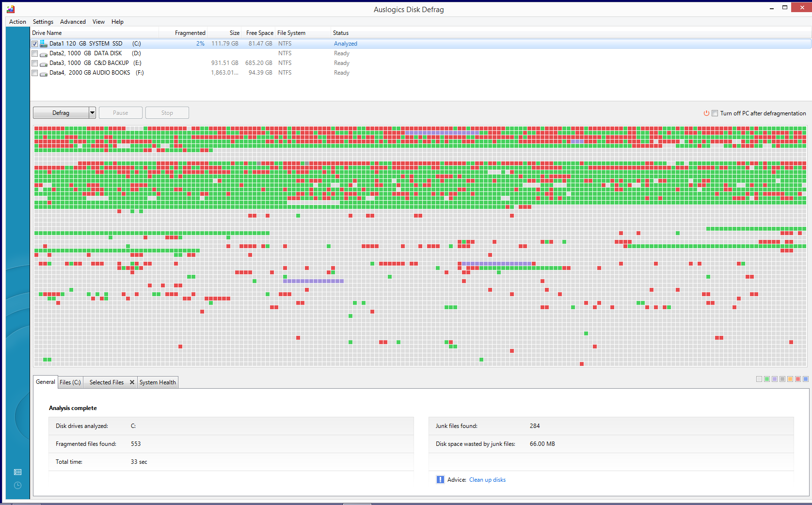
Task: Click the drive icon for Data3 C&D BACKUP
Action: [x=44, y=63]
